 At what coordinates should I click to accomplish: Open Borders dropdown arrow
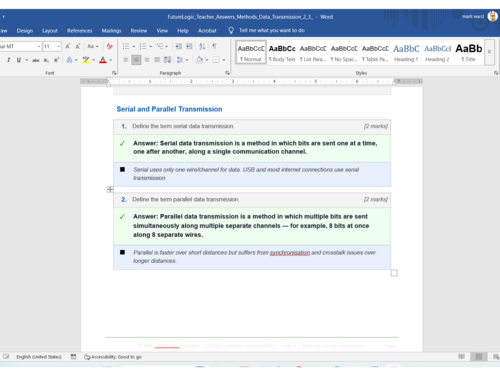224,60
